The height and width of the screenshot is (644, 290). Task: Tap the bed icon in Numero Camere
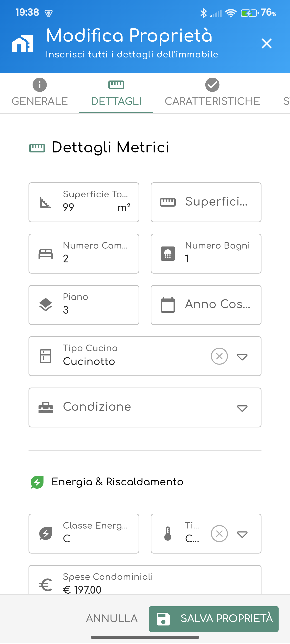tap(46, 254)
